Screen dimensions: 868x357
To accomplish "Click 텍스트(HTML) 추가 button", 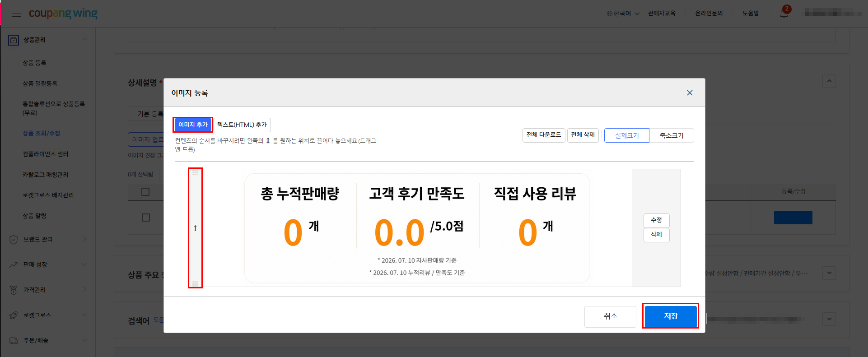I will (242, 125).
